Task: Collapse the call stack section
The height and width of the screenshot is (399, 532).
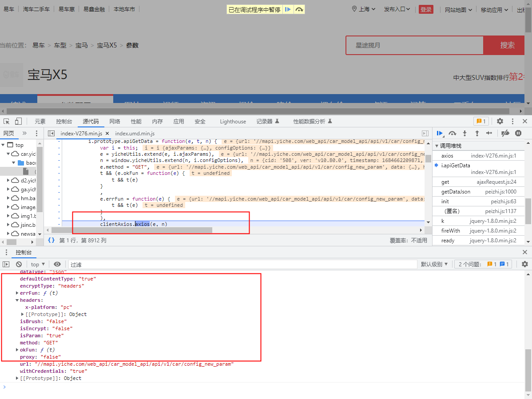Action: pos(437,146)
